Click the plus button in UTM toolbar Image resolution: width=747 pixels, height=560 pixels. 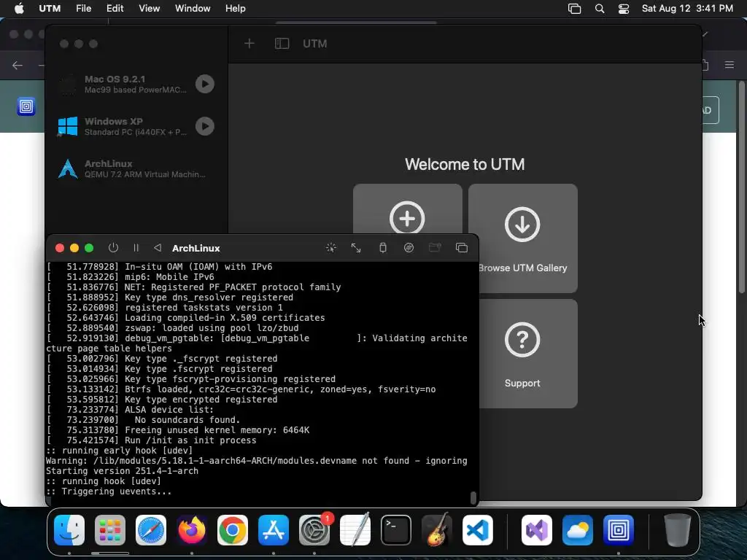tap(249, 44)
